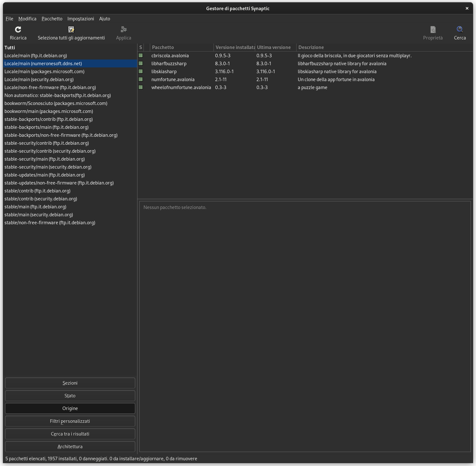This screenshot has height=466, width=476.
Task: Select Locale/non-free-firmware (ftp.it.debian.org) origin
Action: coord(70,87)
